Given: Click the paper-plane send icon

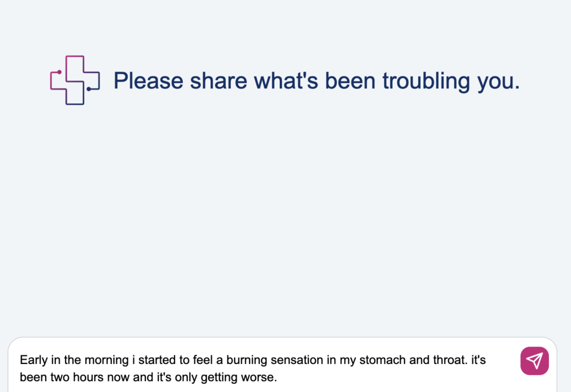Looking at the screenshot, I should click(534, 361).
